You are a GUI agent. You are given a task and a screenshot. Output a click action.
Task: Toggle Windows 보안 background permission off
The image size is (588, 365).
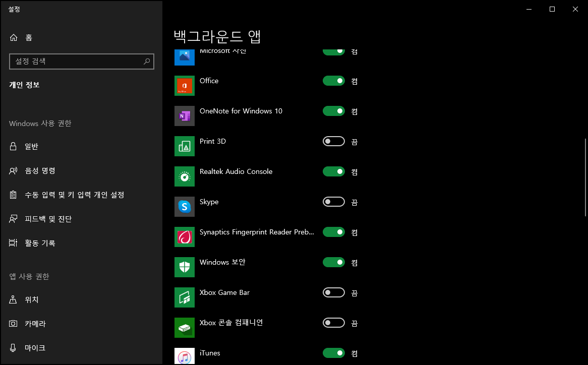click(x=334, y=262)
